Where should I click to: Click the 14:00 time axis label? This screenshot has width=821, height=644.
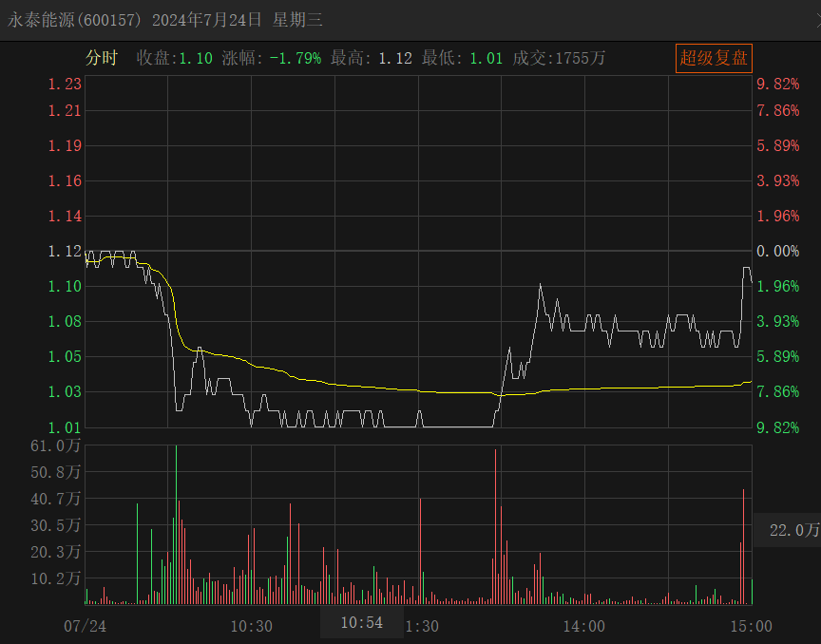tap(583, 626)
